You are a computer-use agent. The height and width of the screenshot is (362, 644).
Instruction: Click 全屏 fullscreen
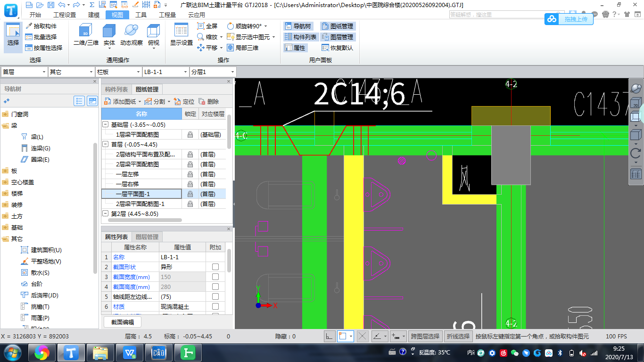[x=207, y=26]
